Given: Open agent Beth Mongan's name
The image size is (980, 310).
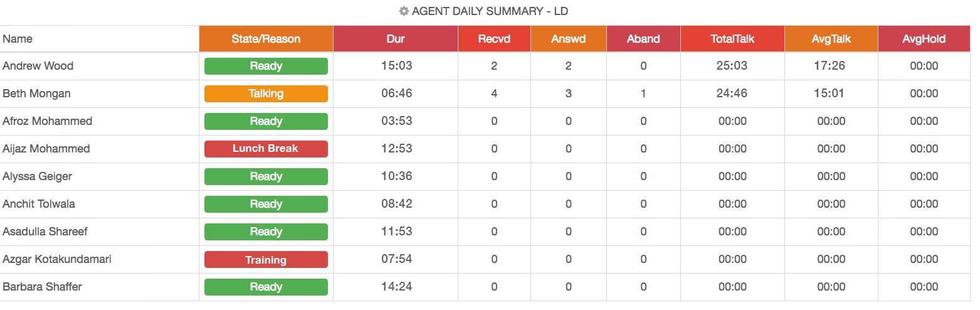Looking at the screenshot, I should coord(36,94).
